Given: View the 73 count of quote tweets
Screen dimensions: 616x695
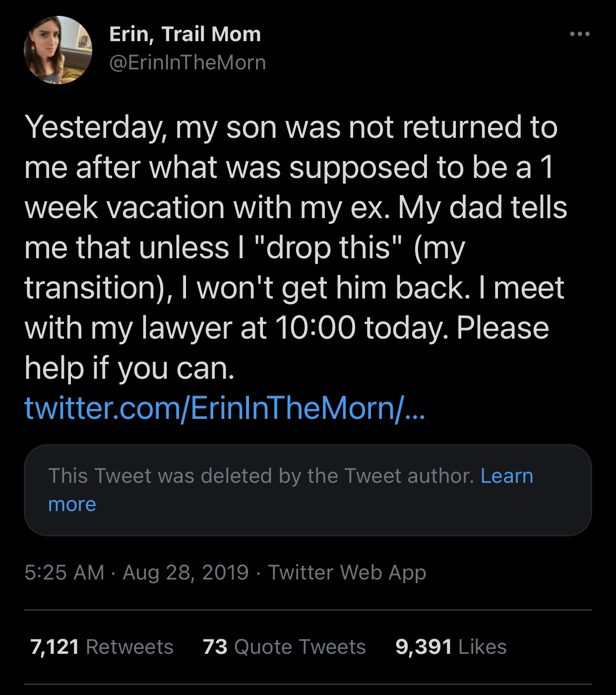Looking at the screenshot, I should point(215,647).
